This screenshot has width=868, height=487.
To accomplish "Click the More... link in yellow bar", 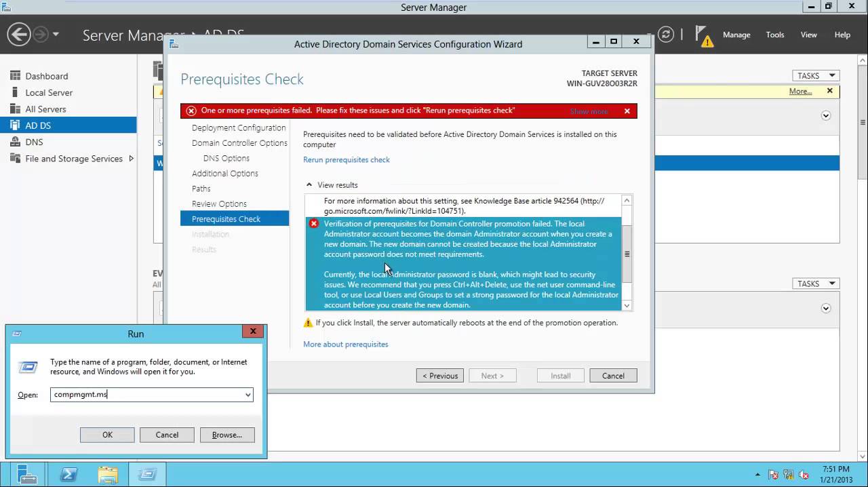I will pyautogui.click(x=800, y=91).
